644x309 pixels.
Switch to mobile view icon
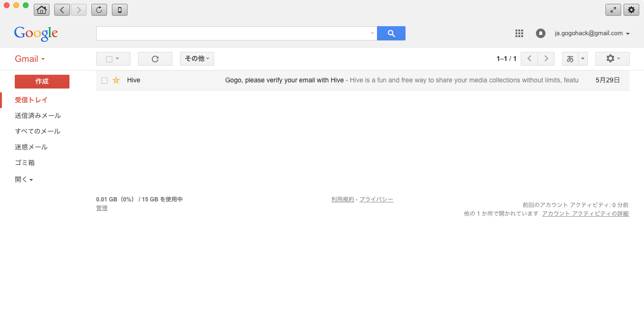click(x=119, y=10)
